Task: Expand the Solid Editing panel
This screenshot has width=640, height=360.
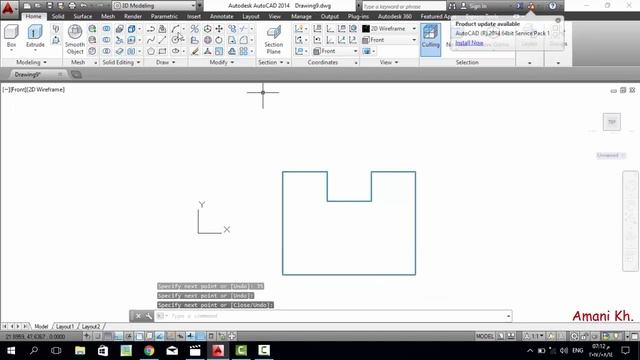Action: pos(121,62)
